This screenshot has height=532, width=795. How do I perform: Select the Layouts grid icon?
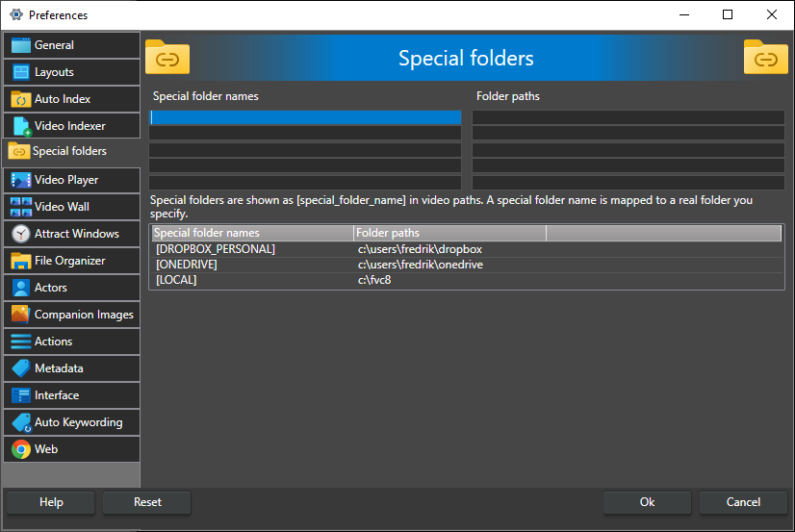(x=20, y=72)
